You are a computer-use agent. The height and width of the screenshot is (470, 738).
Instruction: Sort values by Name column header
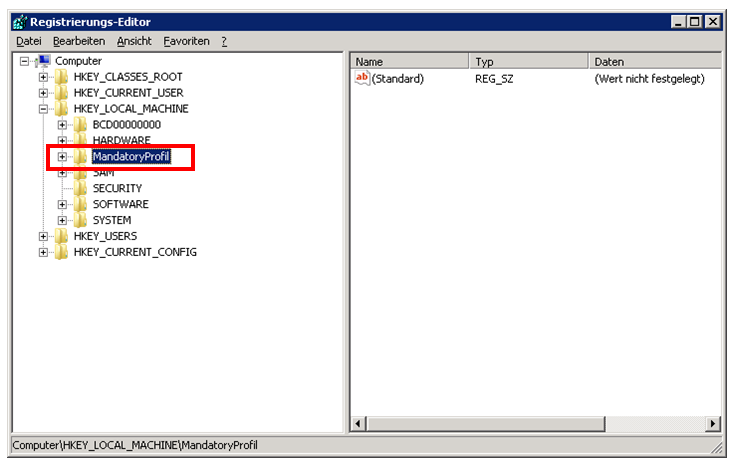(408, 61)
